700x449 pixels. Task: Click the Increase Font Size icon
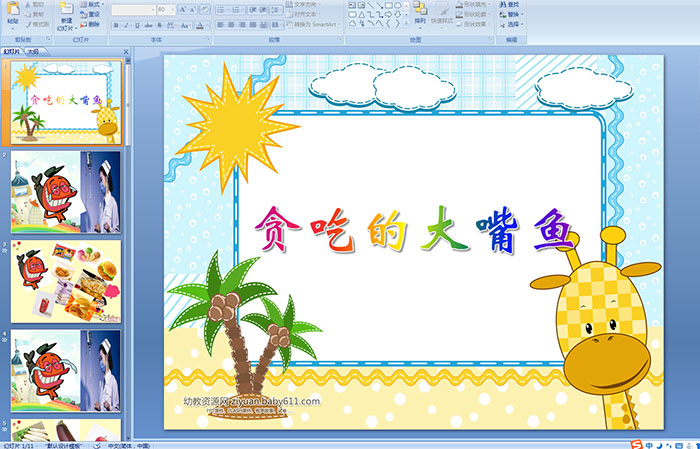coord(183,9)
